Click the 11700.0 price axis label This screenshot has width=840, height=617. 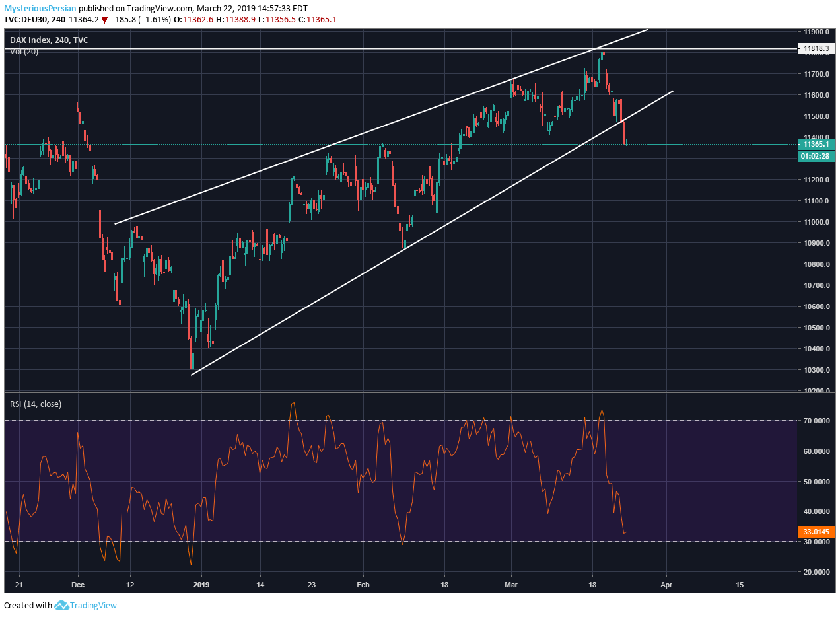tap(817, 74)
